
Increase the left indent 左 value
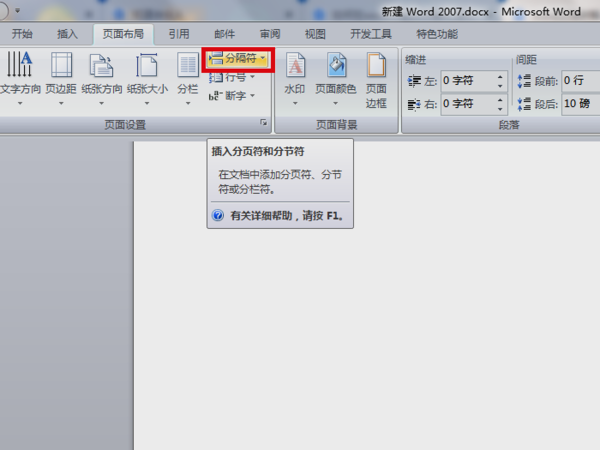click(500, 77)
